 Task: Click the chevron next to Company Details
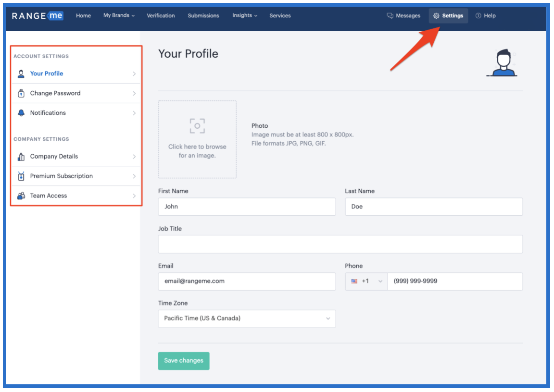134,157
